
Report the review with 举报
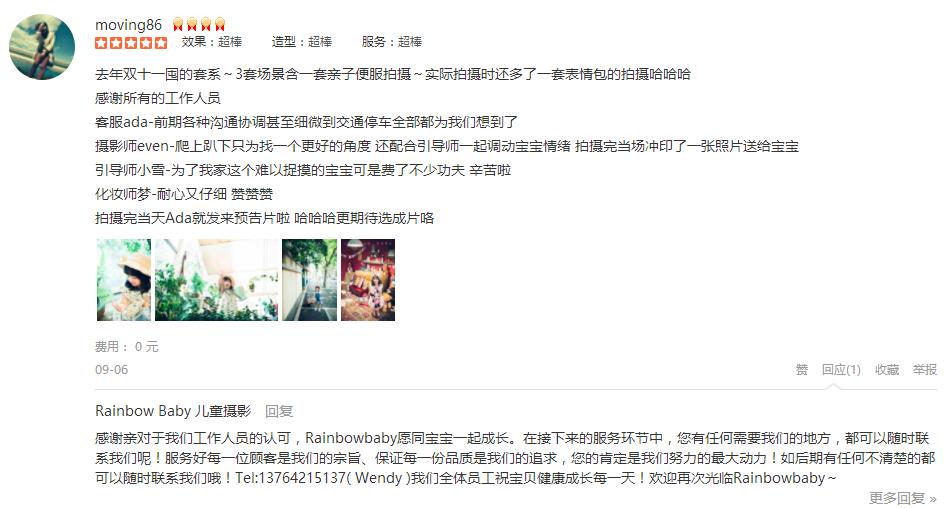pyautogui.click(x=924, y=370)
